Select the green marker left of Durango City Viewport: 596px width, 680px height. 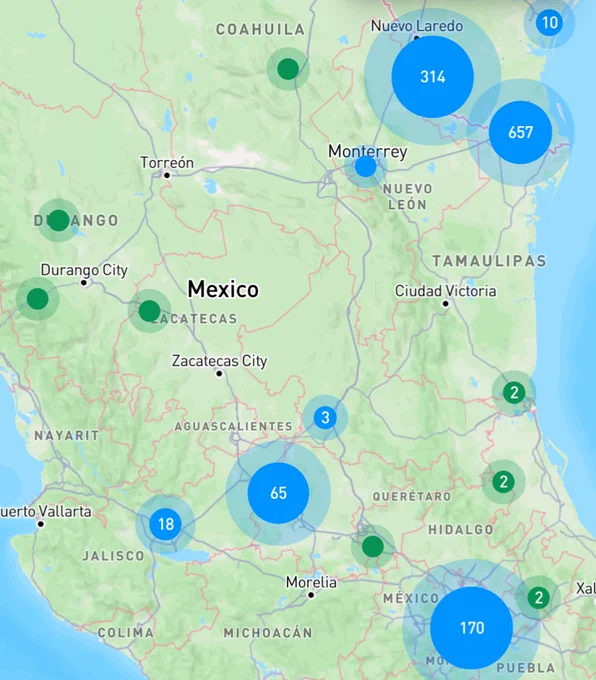38,299
